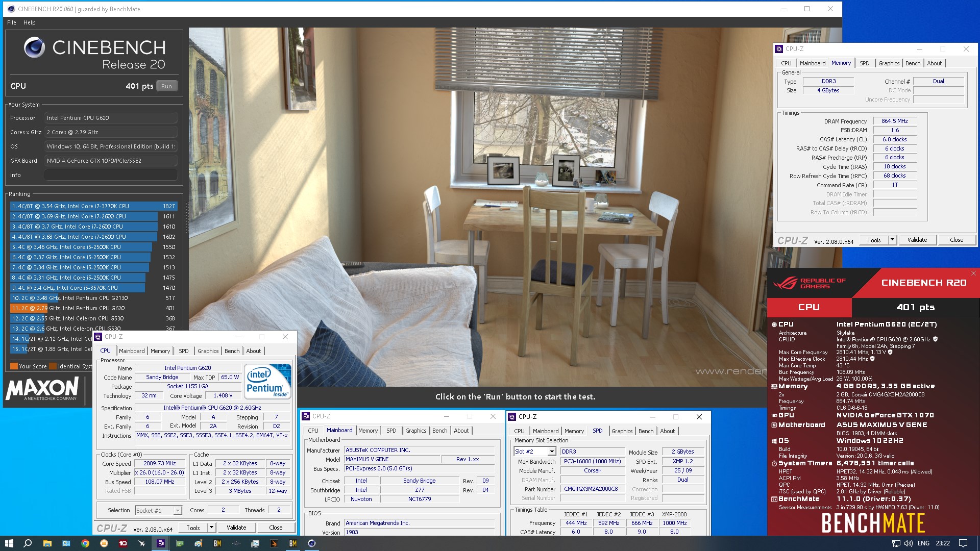Viewport: 980px width, 551px height.
Task: Expand Tools arrow in CPU-Z Memory window
Action: [x=892, y=240]
